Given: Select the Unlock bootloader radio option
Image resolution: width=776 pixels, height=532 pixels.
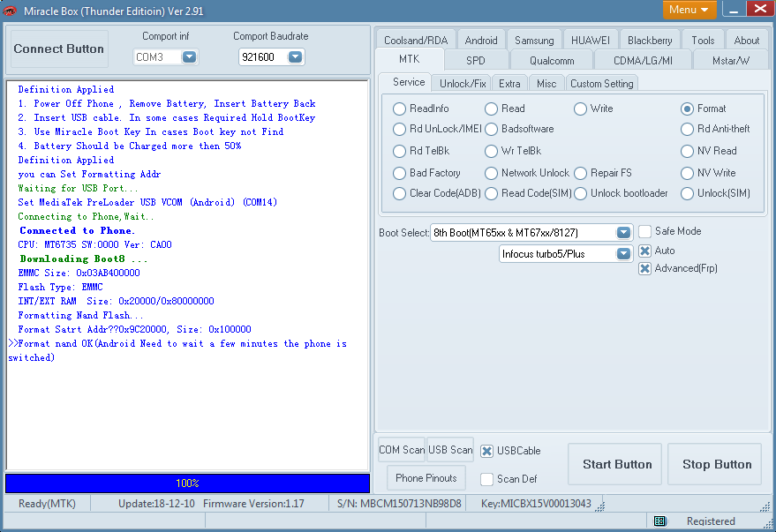Looking at the screenshot, I should (580, 193).
